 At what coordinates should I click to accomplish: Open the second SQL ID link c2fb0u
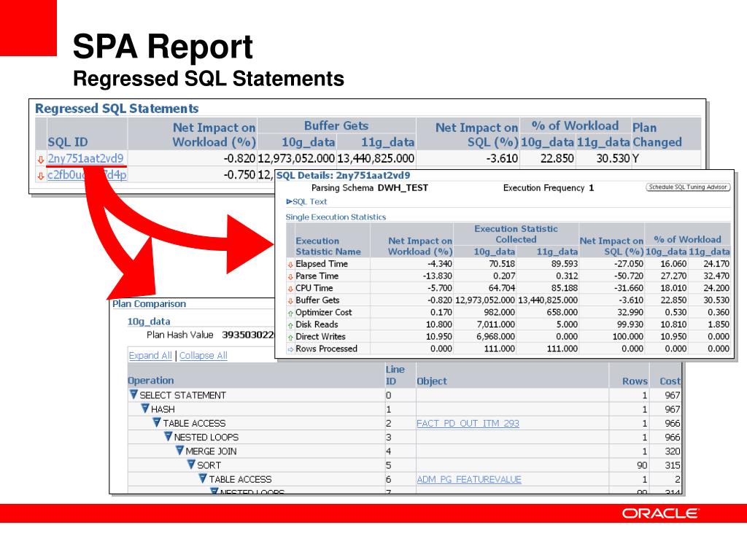click(88, 175)
